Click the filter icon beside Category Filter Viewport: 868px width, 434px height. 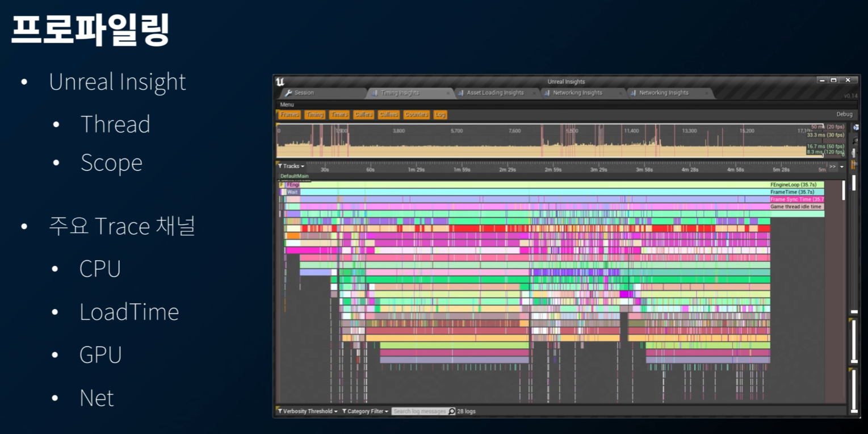(344, 411)
